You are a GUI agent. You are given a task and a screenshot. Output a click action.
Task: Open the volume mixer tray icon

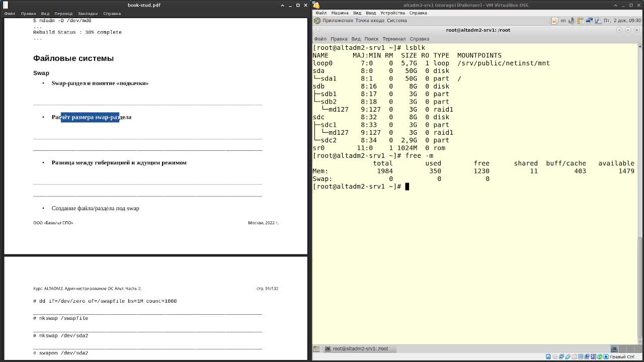pyautogui.click(x=572, y=21)
